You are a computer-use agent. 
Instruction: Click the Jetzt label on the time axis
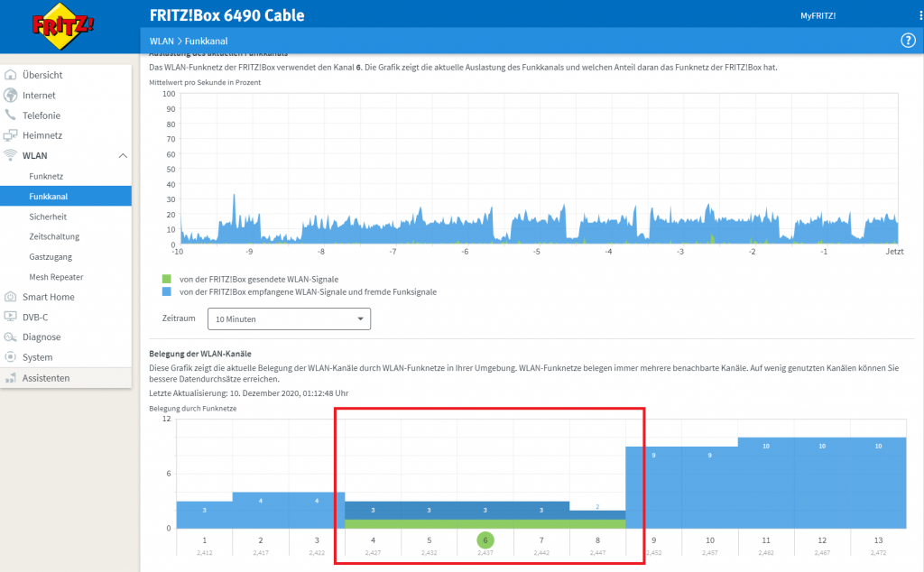click(894, 252)
